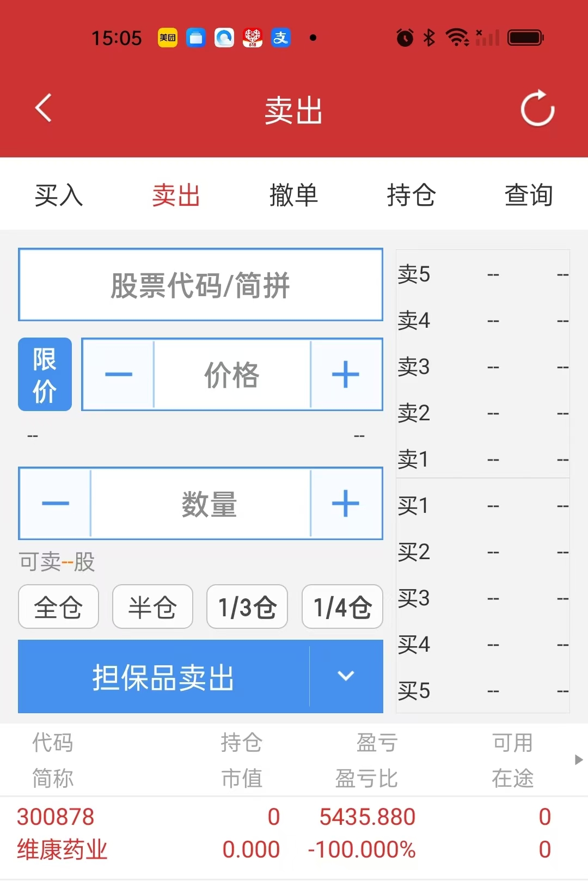Decrease quantity with the minus button
Viewport: 588px width, 882px height.
[55, 503]
